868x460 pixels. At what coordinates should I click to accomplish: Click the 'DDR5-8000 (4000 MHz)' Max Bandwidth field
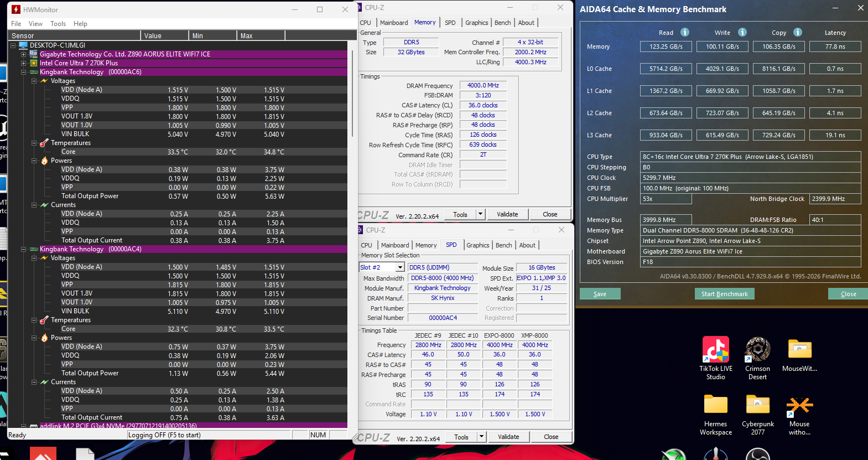pos(443,278)
